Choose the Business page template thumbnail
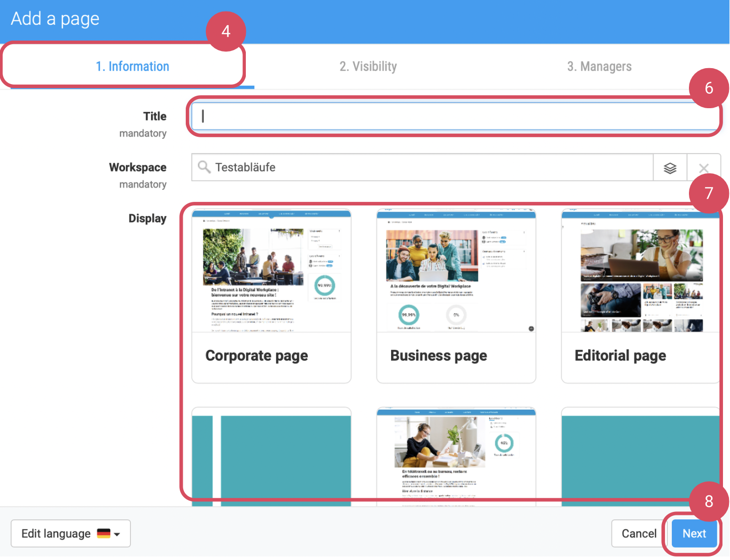730x560 pixels. pyautogui.click(x=456, y=271)
